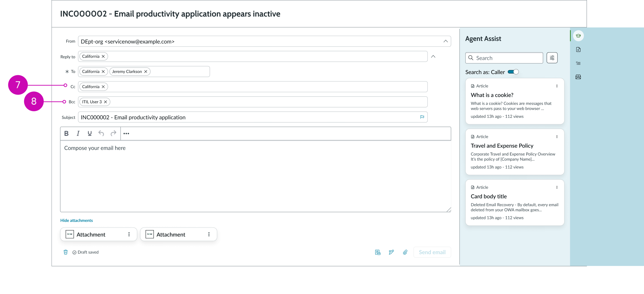The height and width of the screenshot is (294, 644).
Task: Remove California from Cc field
Action: (x=103, y=87)
